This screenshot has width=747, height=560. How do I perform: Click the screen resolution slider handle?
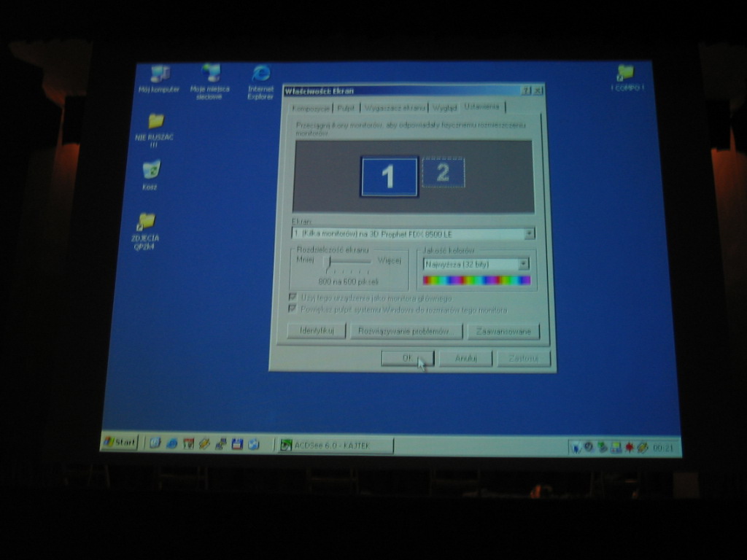[x=330, y=261]
